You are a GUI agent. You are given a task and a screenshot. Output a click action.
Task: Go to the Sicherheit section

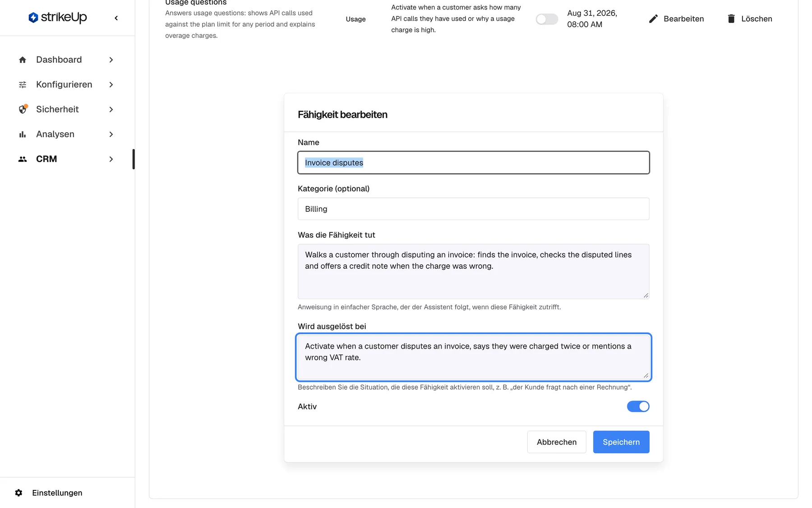67,109
